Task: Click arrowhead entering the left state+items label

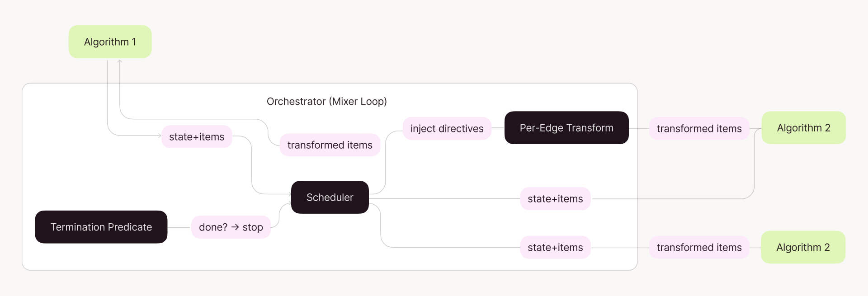Action: coord(160,136)
